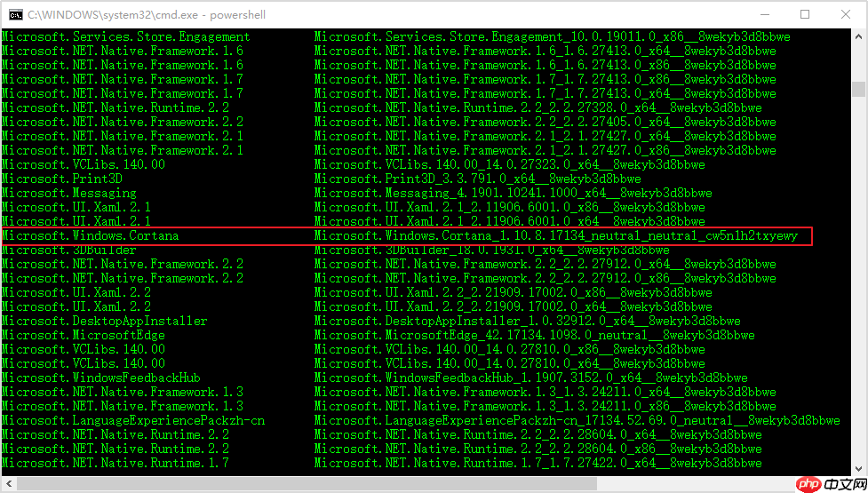Click the name Microsoft.LanguageExperiencePackzh-cn

pyautogui.click(x=133, y=420)
